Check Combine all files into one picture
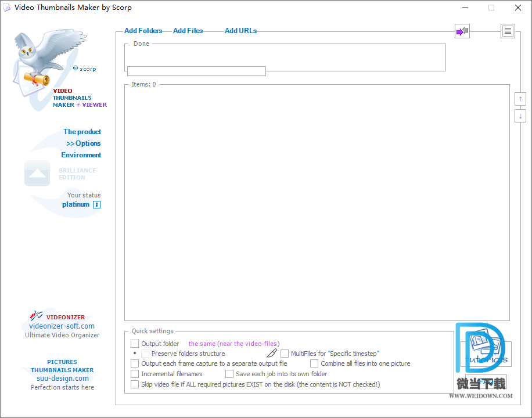Viewport: 532px width, 418px height. pyautogui.click(x=314, y=363)
